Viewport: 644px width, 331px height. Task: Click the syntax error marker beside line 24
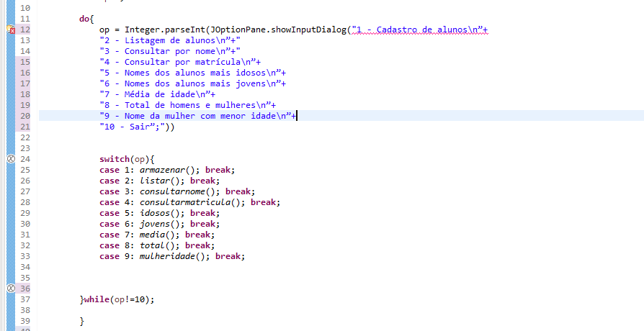(x=11, y=159)
